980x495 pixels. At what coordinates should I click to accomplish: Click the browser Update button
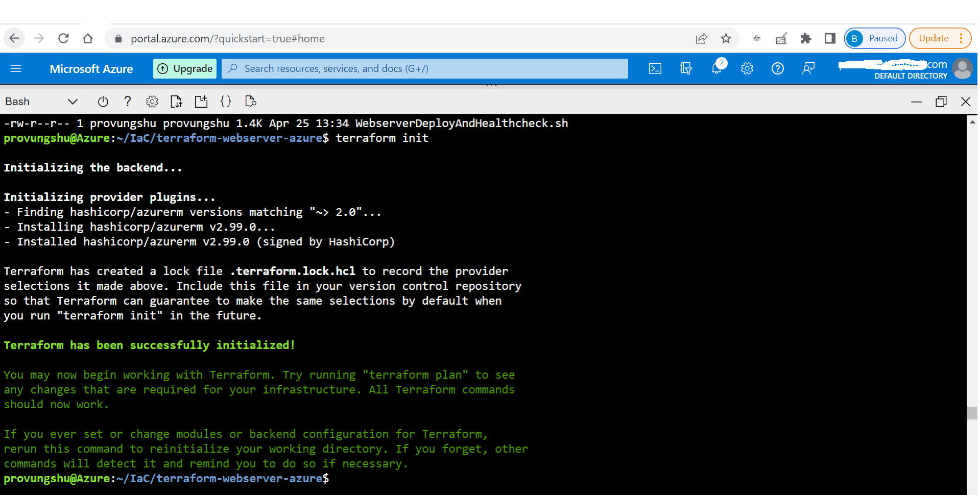click(x=933, y=38)
